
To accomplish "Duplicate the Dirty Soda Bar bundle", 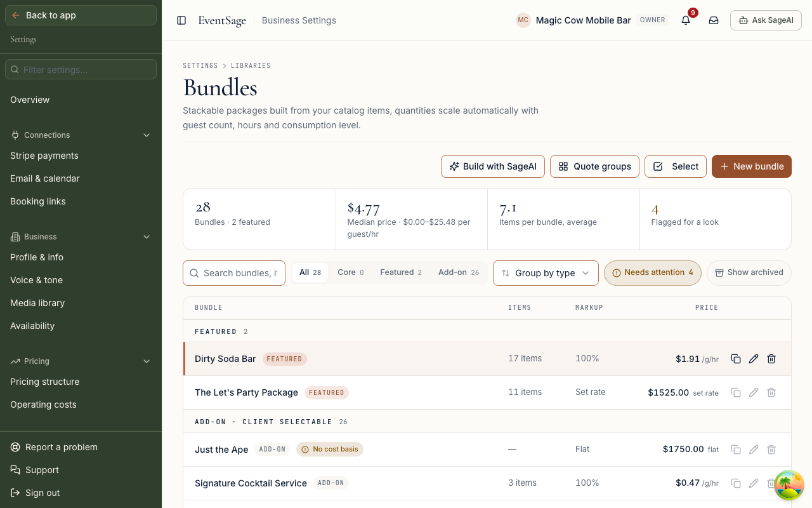I will tap(736, 359).
